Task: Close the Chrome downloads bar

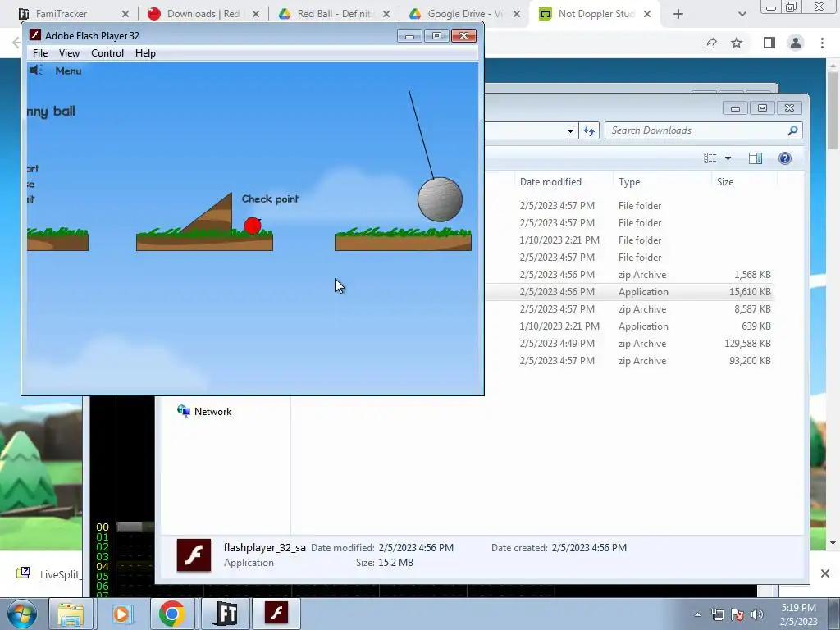Action: click(825, 573)
